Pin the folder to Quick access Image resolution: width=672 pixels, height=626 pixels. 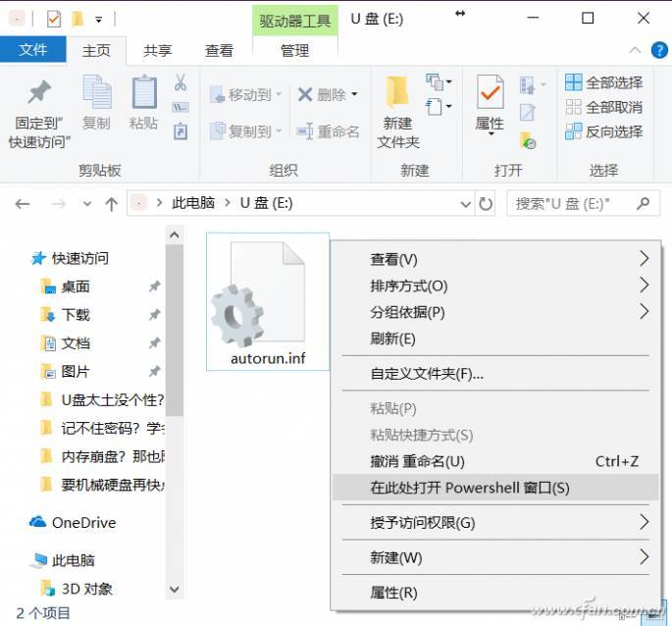39,114
